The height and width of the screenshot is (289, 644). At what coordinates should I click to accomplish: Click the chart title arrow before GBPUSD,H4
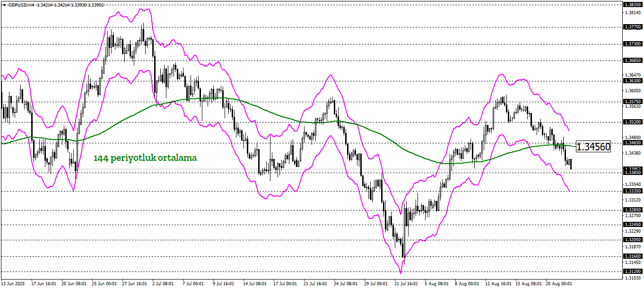coord(4,5)
